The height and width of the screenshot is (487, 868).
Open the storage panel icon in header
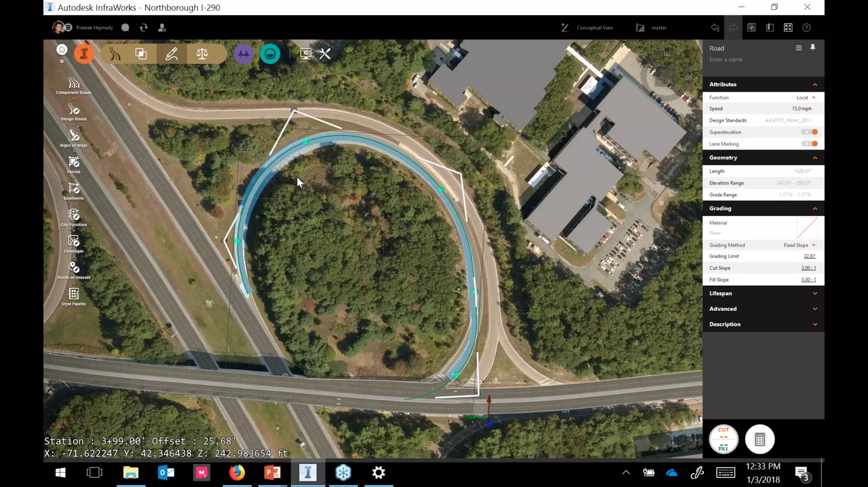tap(751, 28)
